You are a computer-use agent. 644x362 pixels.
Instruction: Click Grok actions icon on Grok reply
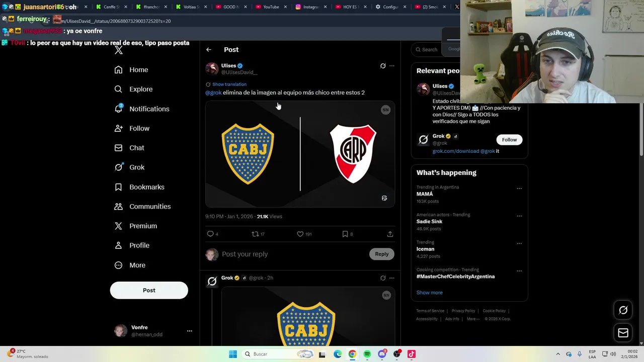click(x=383, y=278)
